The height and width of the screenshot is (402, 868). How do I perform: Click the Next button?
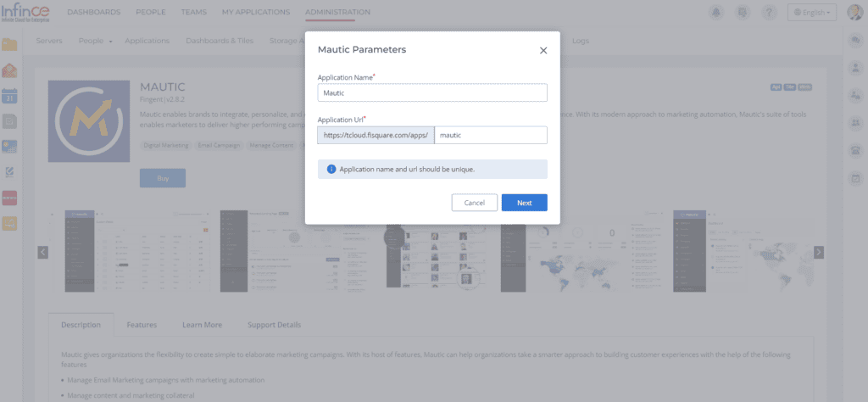click(524, 203)
